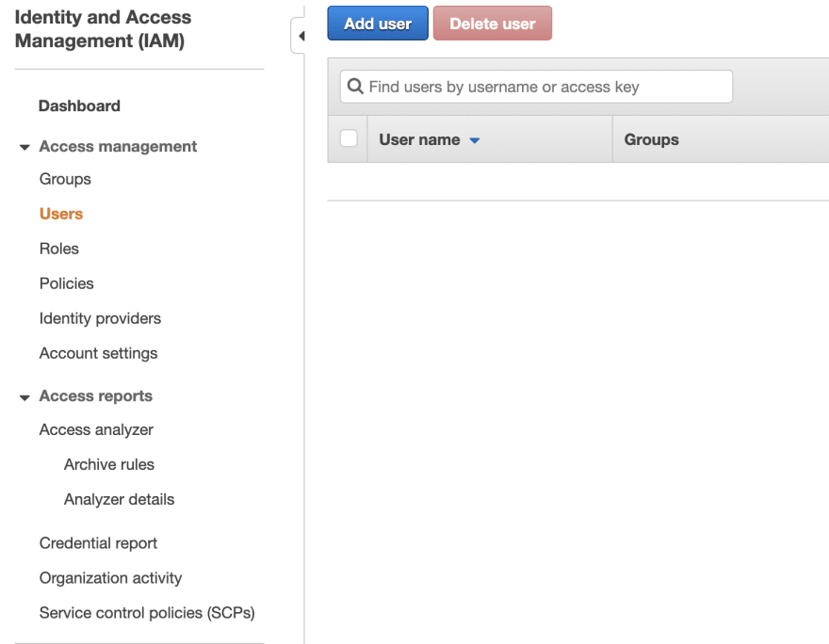The height and width of the screenshot is (644, 829).
Task: Toggle the select-all users checkbox
Action: (349, 138)
